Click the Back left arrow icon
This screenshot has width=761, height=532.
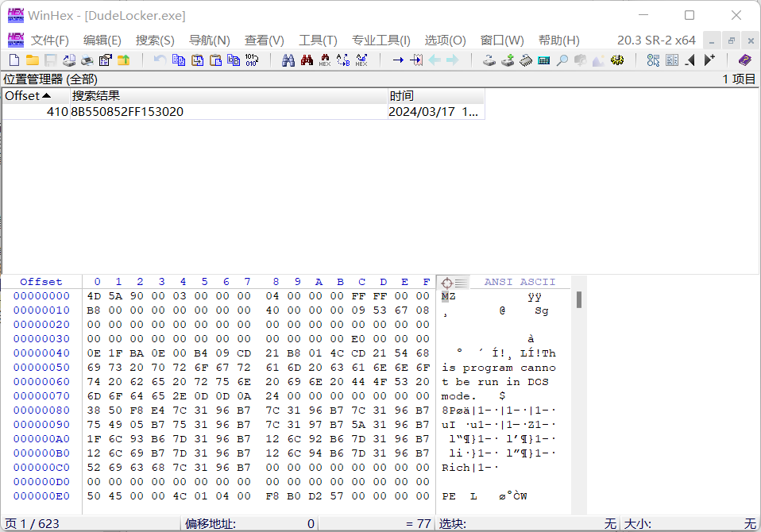coord(435,60)
